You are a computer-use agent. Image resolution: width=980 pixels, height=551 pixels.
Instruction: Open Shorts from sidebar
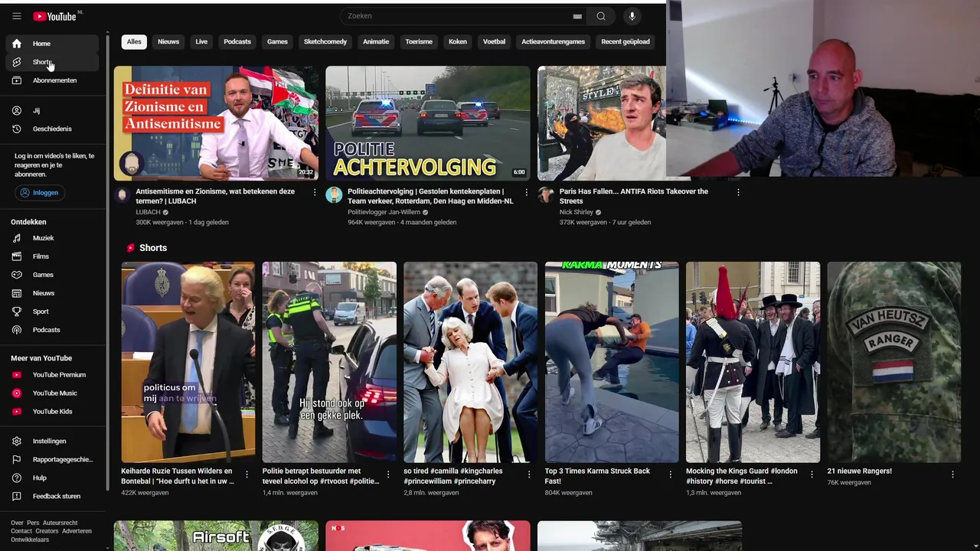[52, 62]
